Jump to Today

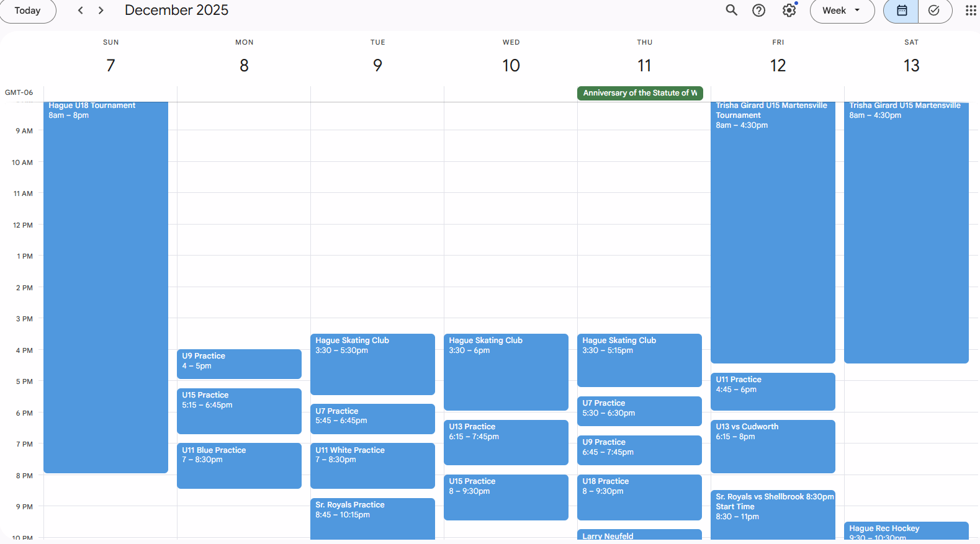click(x=27, y=10)
